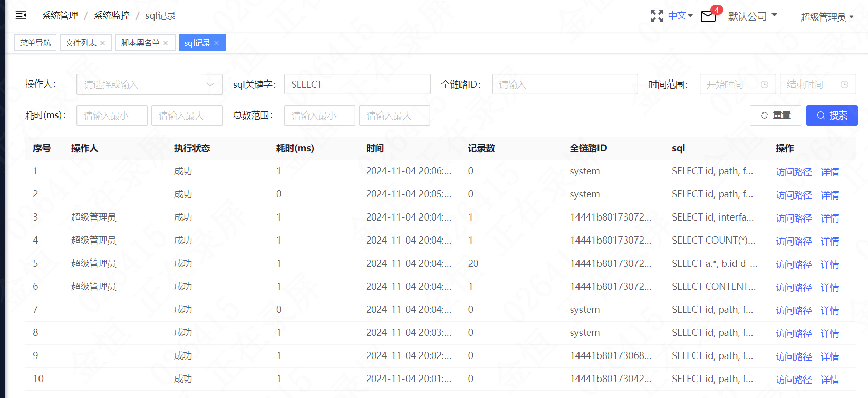Click the clock icon in 结束时间 field
This screenshot has width=868, height=398.
[844, 85]
